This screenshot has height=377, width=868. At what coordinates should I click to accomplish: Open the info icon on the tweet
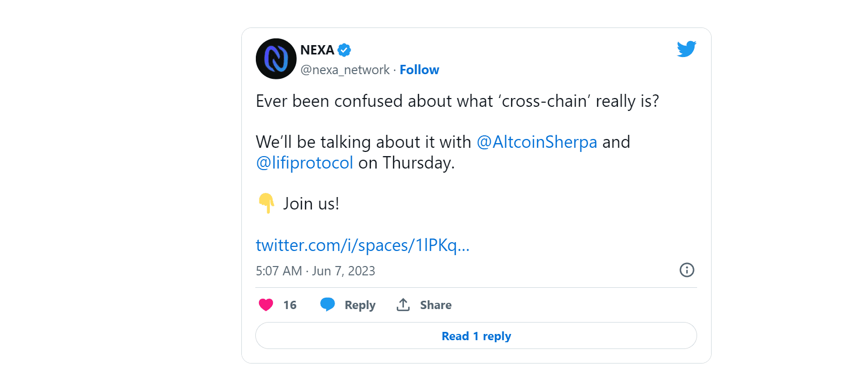pos(687,270)
